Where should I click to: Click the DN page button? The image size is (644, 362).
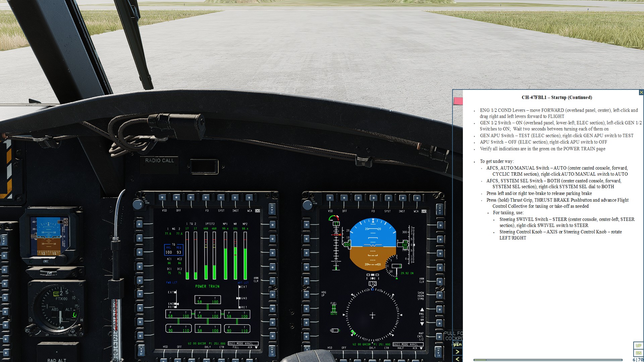click(x=638, y=353)
